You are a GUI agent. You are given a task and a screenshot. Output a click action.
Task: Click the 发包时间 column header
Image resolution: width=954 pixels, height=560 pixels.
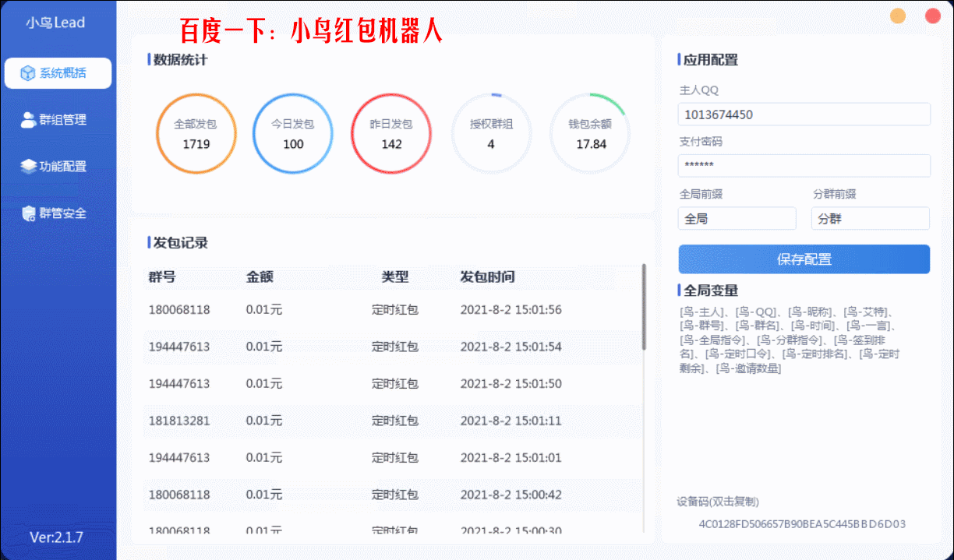(x=488, y=276)
